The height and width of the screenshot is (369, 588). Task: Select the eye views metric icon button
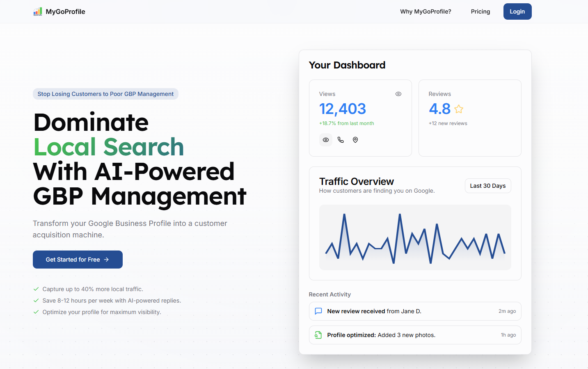[326, 140]
